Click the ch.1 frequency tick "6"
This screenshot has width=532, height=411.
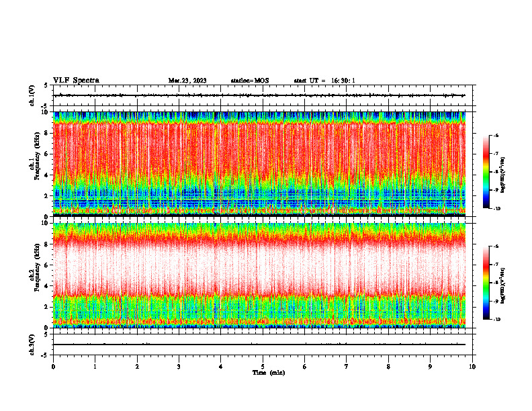tap(47, 154)
